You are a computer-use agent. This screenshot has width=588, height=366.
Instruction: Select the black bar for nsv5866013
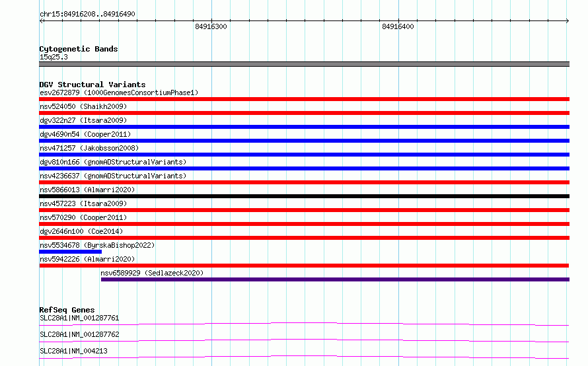[x=304, y=196]
